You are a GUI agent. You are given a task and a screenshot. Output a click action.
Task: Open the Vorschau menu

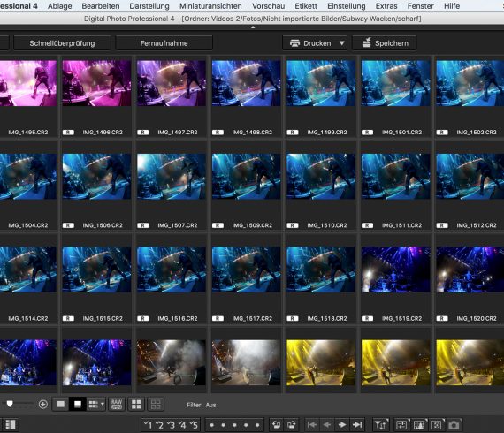coord(269,6)
